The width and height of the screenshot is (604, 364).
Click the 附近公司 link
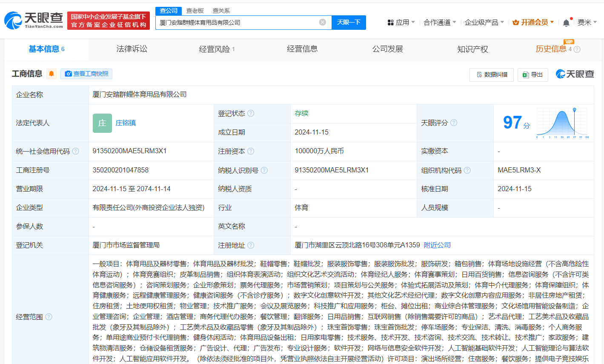coord(437,245)
